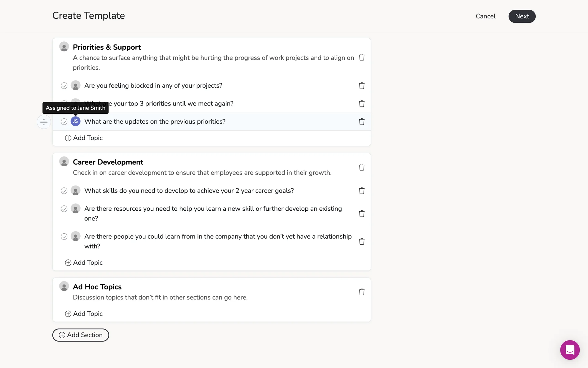Viewport: 588px width, 368px height.
Task: Delete the 'top 3 priorities' topic
Action: pyautogui.click(x=362, y=104)
